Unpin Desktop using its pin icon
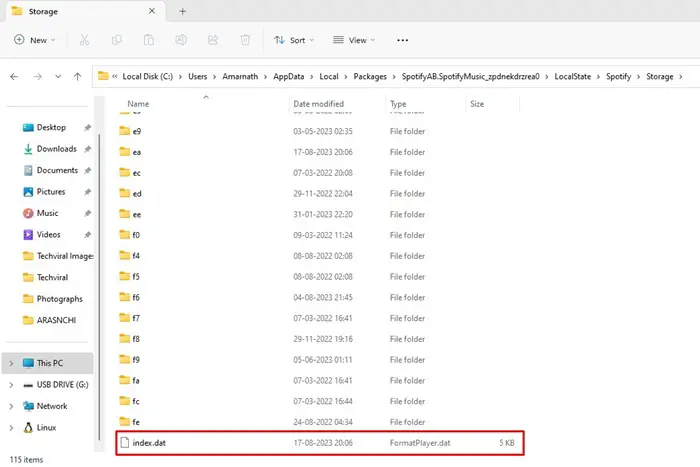Image resolution: width=700 pixels, height=467 pixels. pyautogui.click(x=88, y=128)
